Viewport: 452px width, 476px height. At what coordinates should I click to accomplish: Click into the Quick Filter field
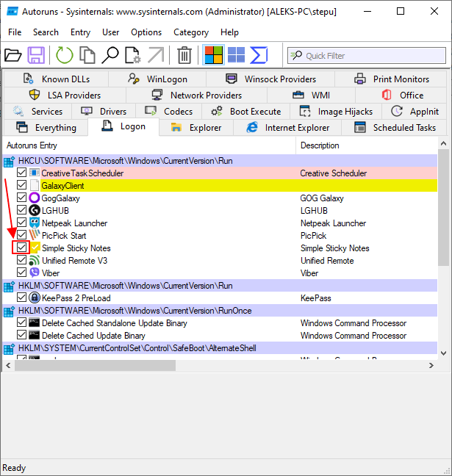pyautogui.click(x=367, y=56)
